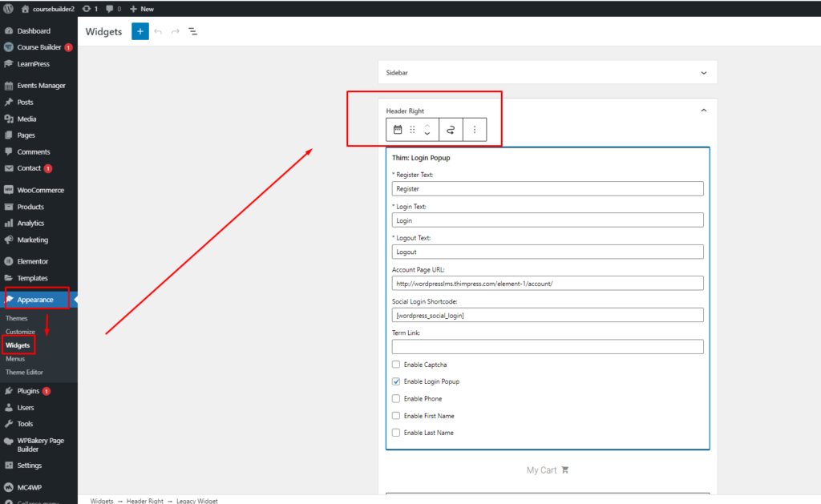Select the My Cart widget block

click(x=548, y=470)
